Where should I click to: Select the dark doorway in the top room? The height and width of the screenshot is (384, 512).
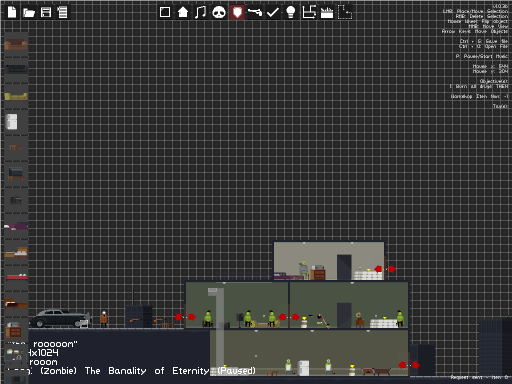click(344, 267)
